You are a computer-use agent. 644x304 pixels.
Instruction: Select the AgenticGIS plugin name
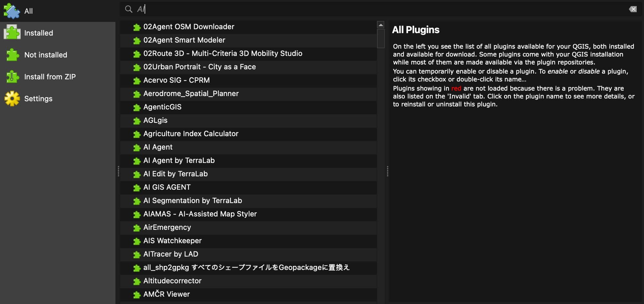tap(162, 107)
